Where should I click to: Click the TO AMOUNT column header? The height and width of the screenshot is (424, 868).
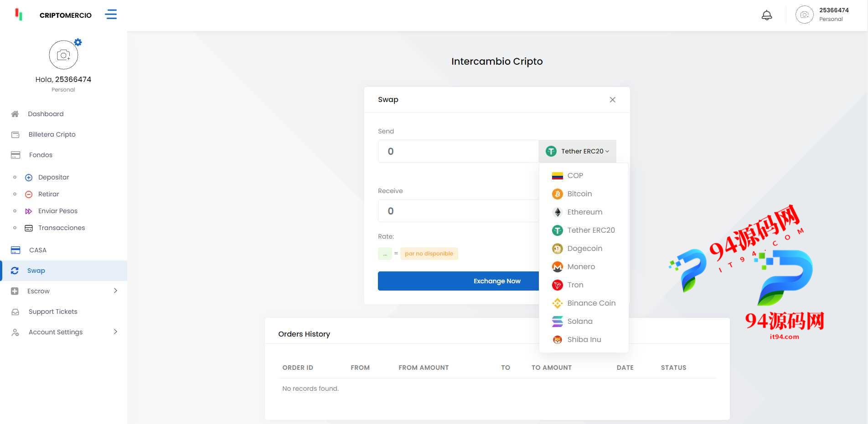pyautogui.click(x=552, y=368)
